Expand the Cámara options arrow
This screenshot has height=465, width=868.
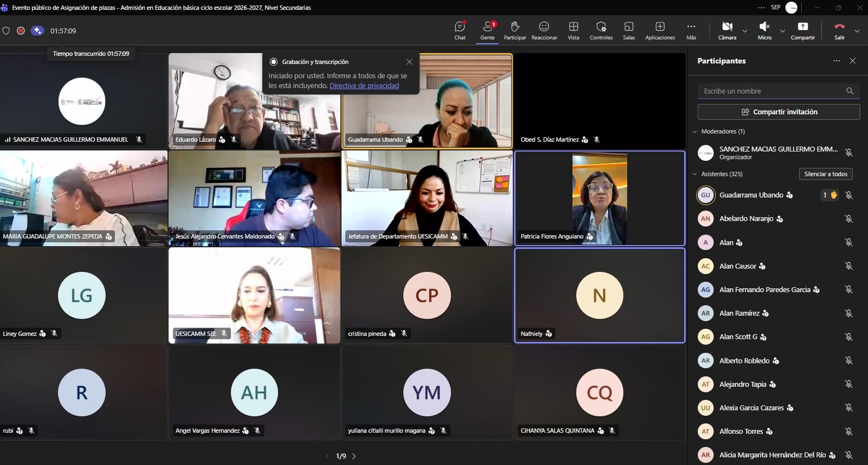pos(745,31)
